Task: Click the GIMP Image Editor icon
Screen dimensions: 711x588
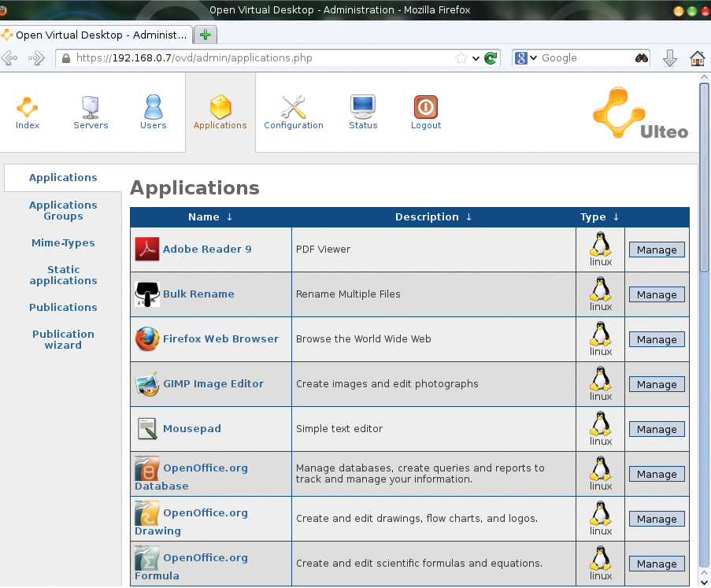Action: coord(147,384)
